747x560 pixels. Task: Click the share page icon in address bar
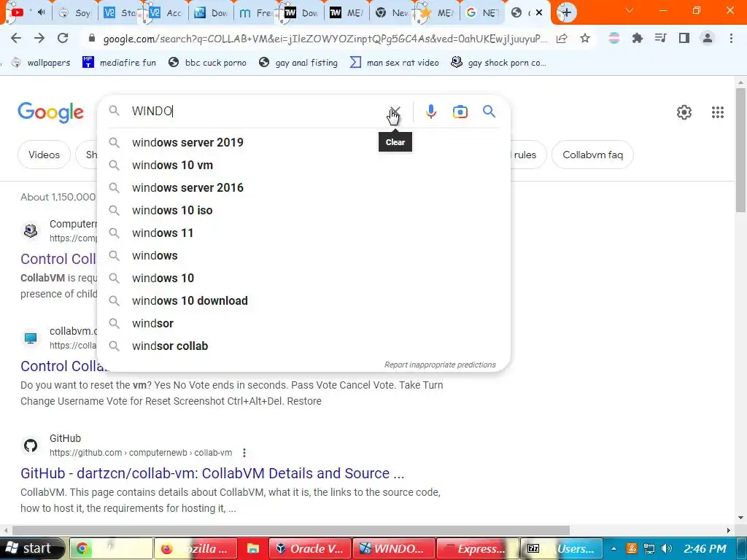562,39
